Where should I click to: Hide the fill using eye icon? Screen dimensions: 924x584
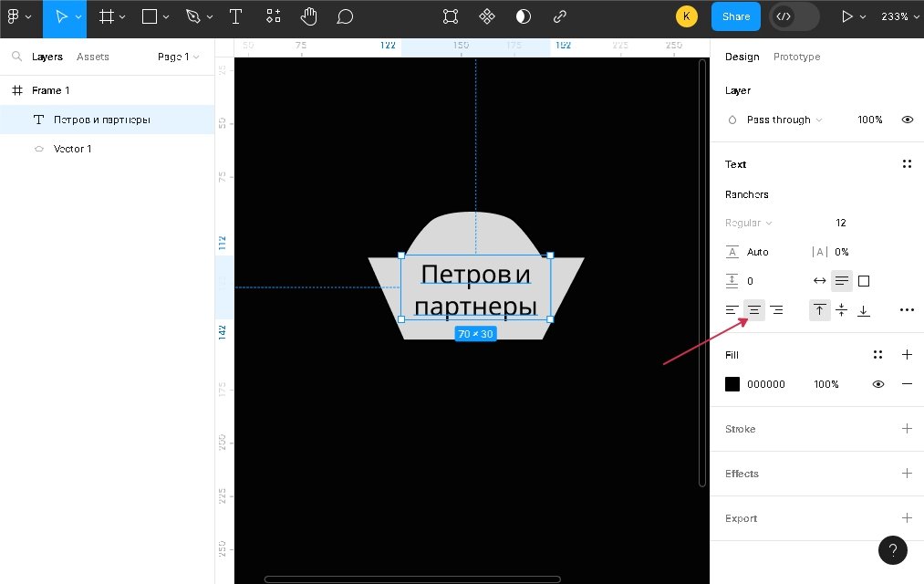coord(878,384)
